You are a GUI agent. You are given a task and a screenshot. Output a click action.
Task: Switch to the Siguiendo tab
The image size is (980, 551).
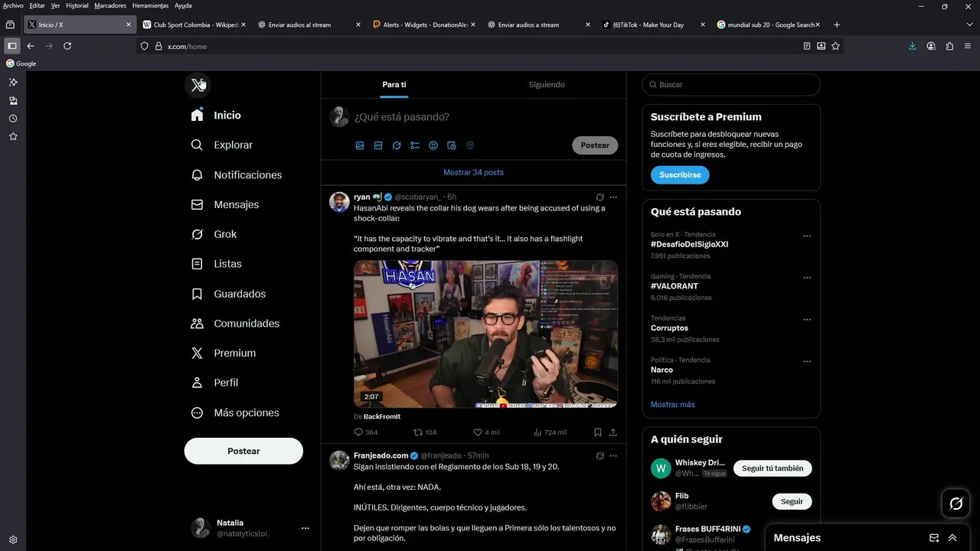click(x=547, y=84)
